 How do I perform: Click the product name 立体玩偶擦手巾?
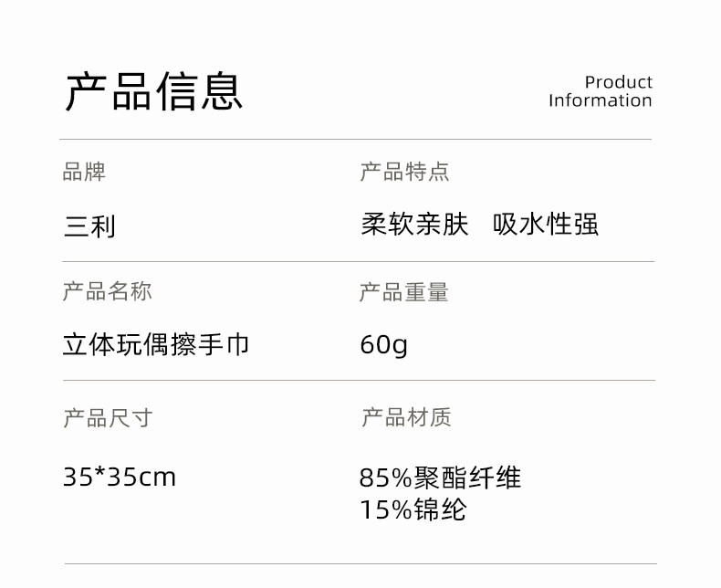point(156,344)
